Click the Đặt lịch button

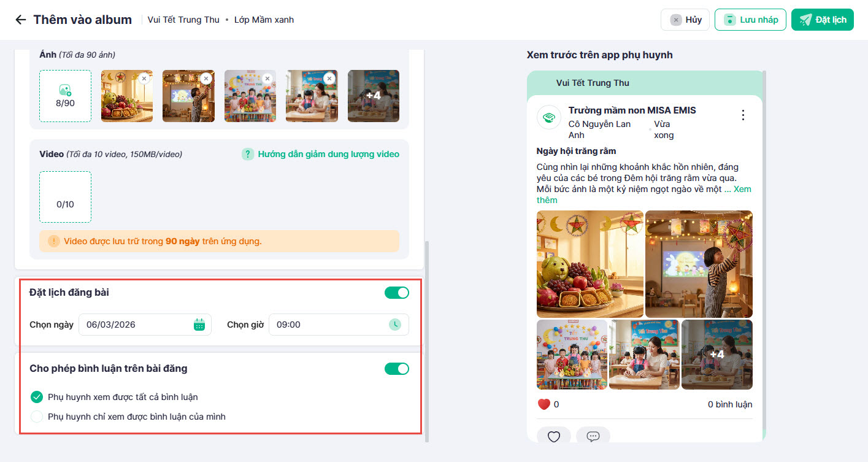coord(823,20)
